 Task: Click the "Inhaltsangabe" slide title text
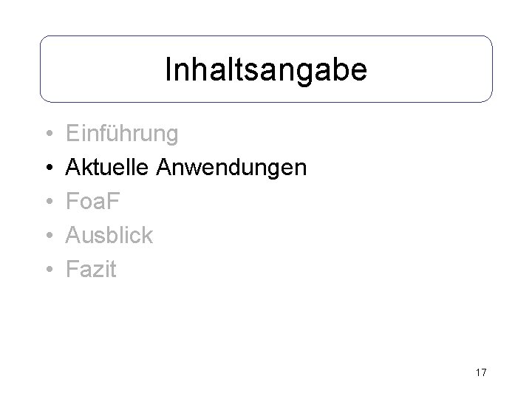[x=265, y=69]
